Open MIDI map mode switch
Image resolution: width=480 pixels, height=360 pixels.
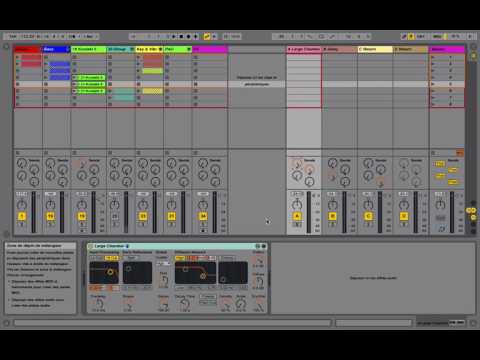(x=437, y=36)
